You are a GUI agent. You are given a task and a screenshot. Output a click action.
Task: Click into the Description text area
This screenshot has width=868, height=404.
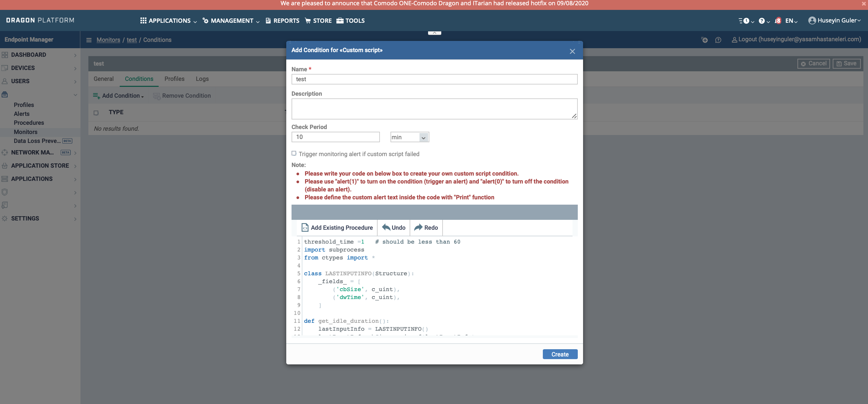tap(434, 109)
